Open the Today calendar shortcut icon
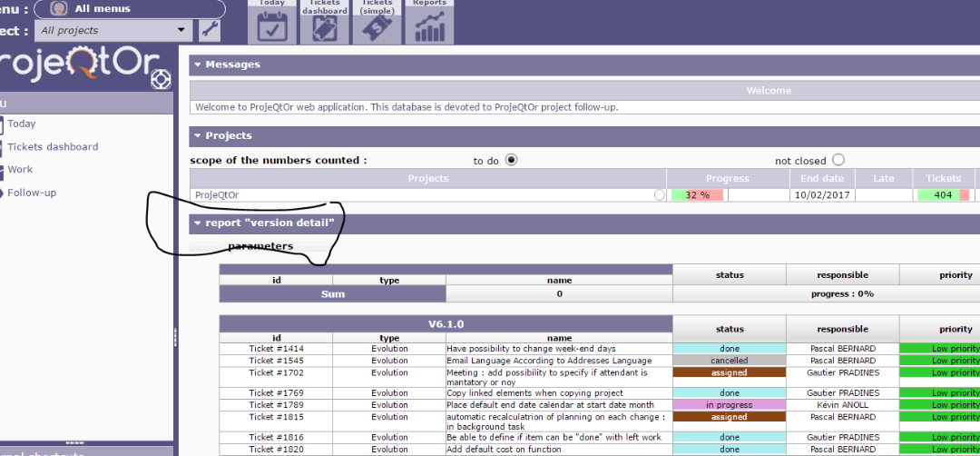Viewport: 980px width, 456px height. click(272, 25)
